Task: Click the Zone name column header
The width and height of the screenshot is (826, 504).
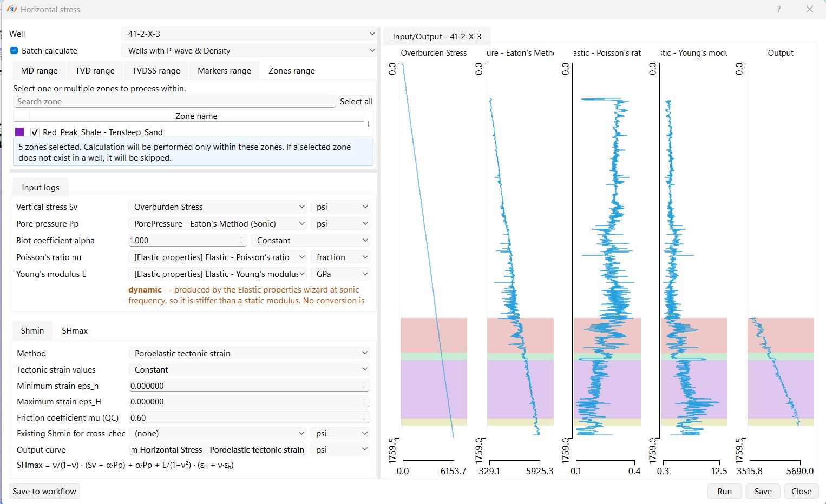Action: pos(196,116)
